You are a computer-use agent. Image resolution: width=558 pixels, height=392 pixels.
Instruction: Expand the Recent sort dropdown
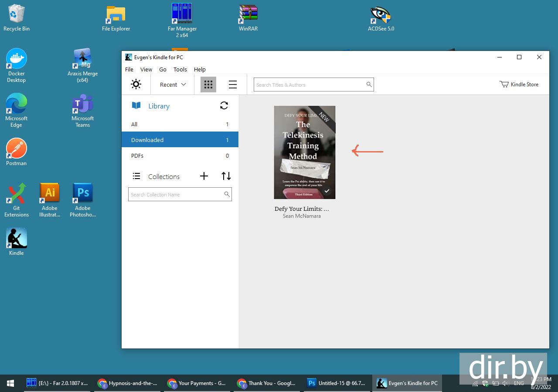point(173,84)
